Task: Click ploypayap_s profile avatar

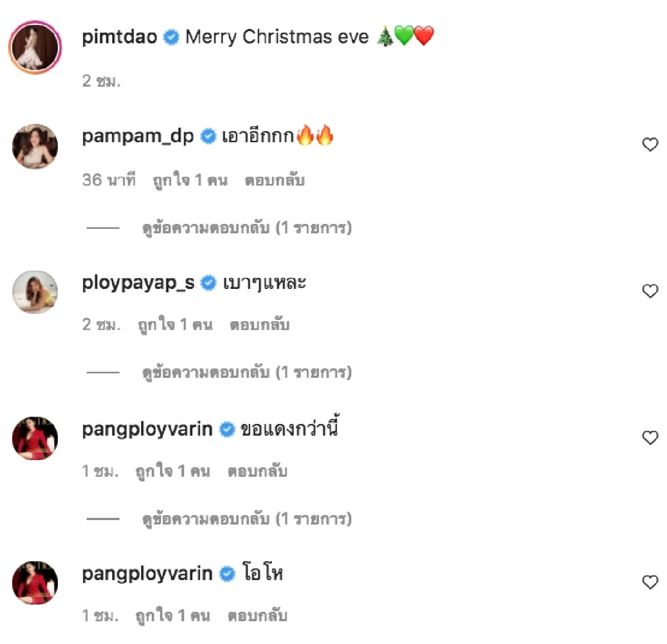Action: (35, 292)
